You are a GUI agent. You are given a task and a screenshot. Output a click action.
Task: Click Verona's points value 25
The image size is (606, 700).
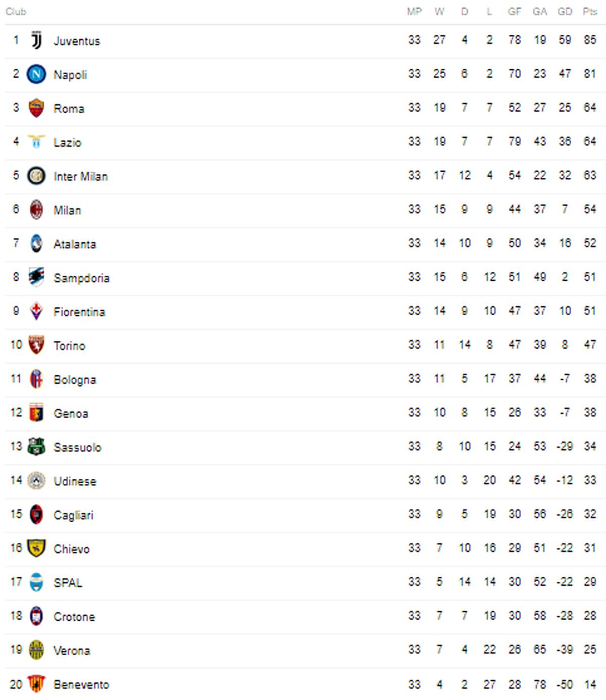click(x=590, y=649)
